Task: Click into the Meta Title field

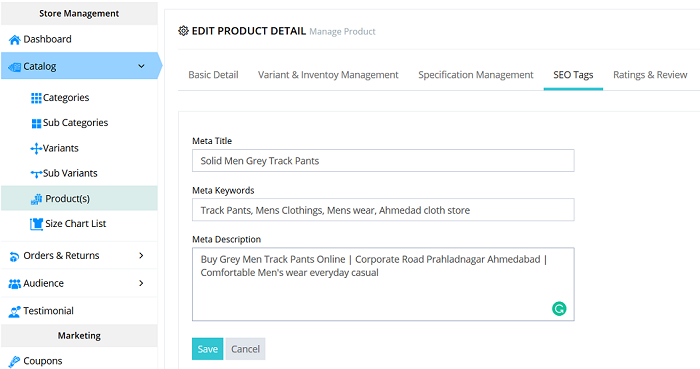Action: point(383,161)
